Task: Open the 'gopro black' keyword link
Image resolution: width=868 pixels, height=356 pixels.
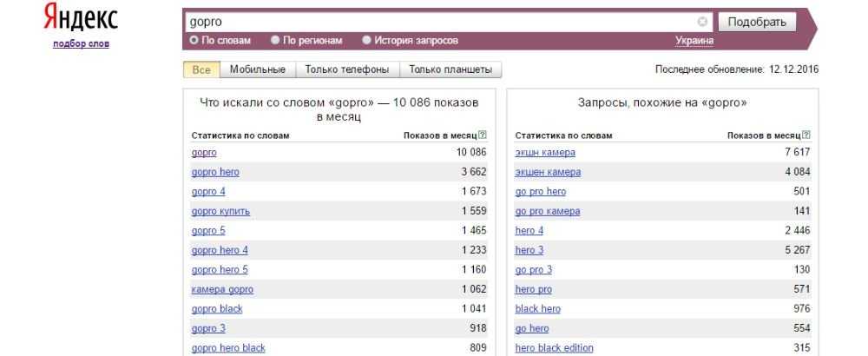Action: click(217, 309)
